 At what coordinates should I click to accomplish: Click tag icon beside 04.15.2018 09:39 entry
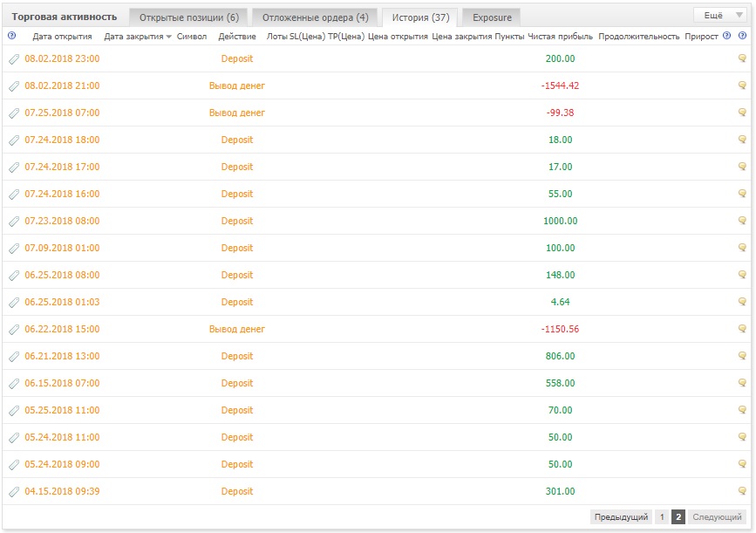14,491
